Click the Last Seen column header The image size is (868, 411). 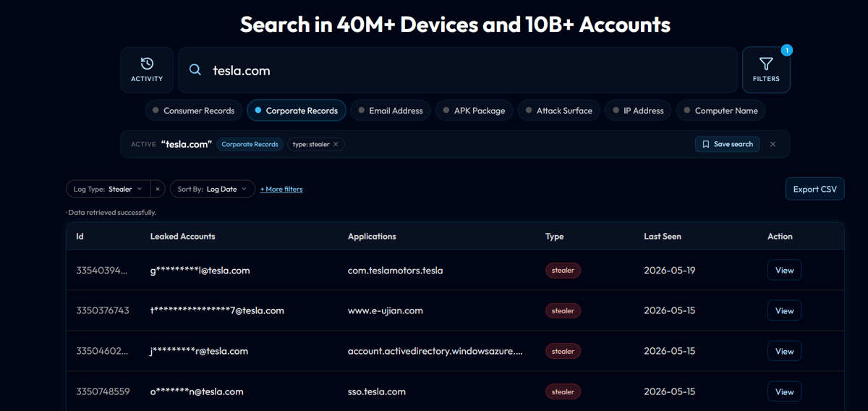point(663,236)
